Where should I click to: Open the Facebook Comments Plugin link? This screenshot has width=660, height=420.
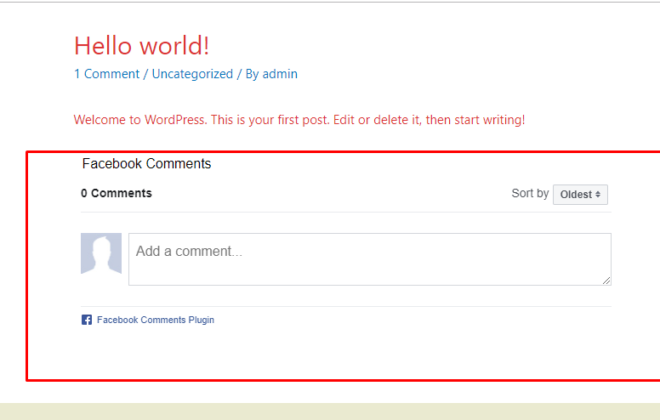pos(155,320)
